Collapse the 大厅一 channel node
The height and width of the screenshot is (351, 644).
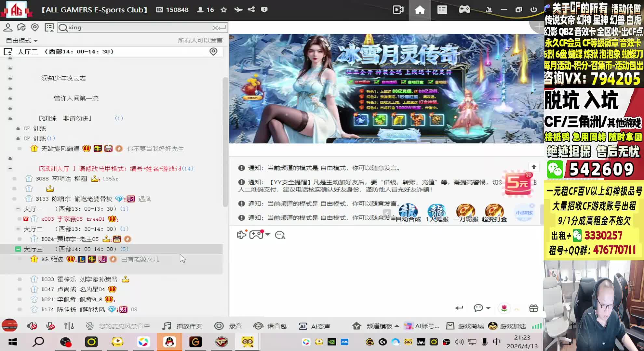point(18,209)
